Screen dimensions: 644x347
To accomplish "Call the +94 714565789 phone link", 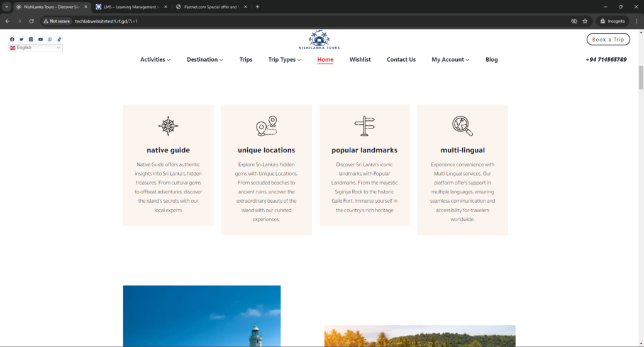I will point(606,60).
